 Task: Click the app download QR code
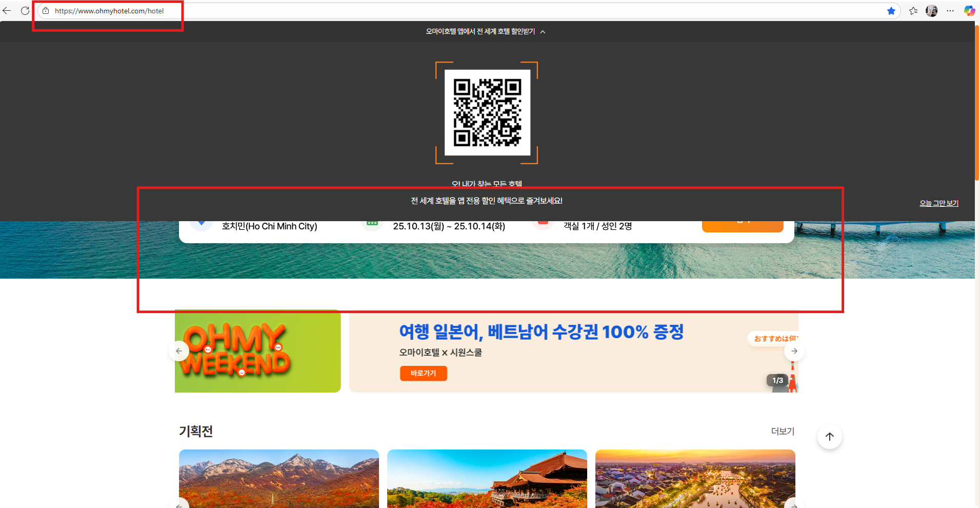[x=487, y=112]
